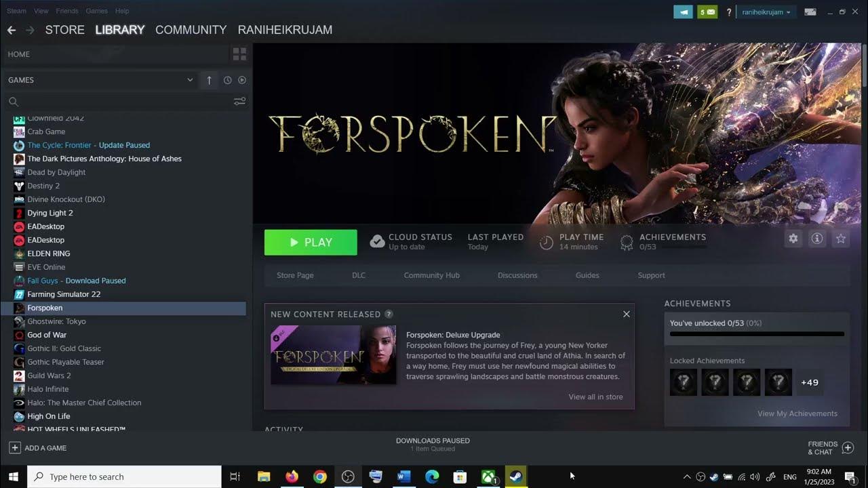
Task: Click the achievements progress bar
Action: pyautogui.click(x=757, y=334)
